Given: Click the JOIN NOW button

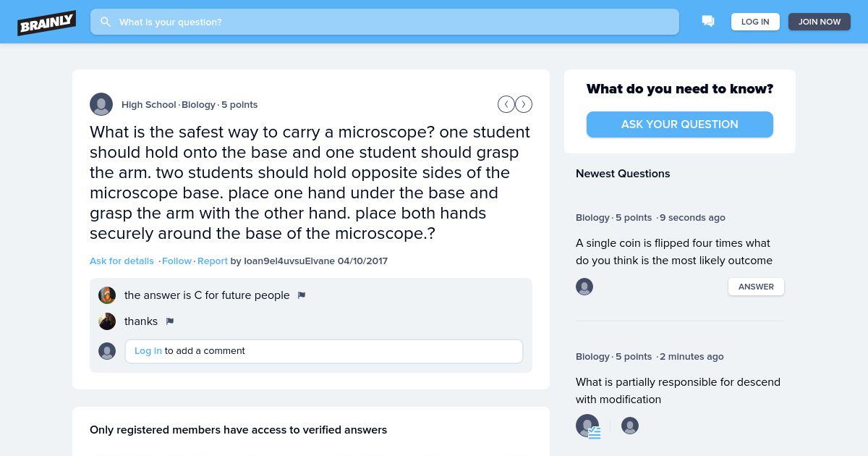Looking at the screenshot, I should pos(820,22).
